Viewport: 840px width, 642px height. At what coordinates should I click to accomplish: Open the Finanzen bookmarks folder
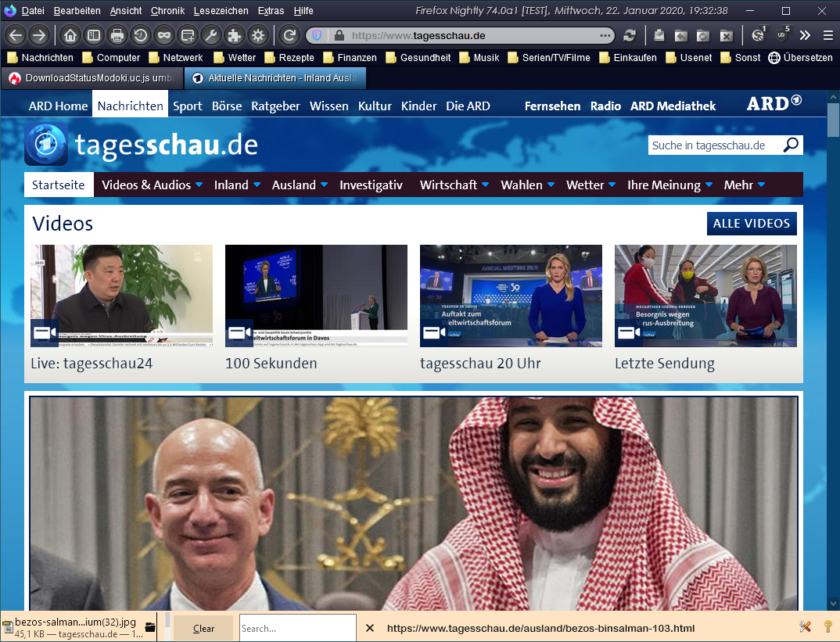pos(350,57)
